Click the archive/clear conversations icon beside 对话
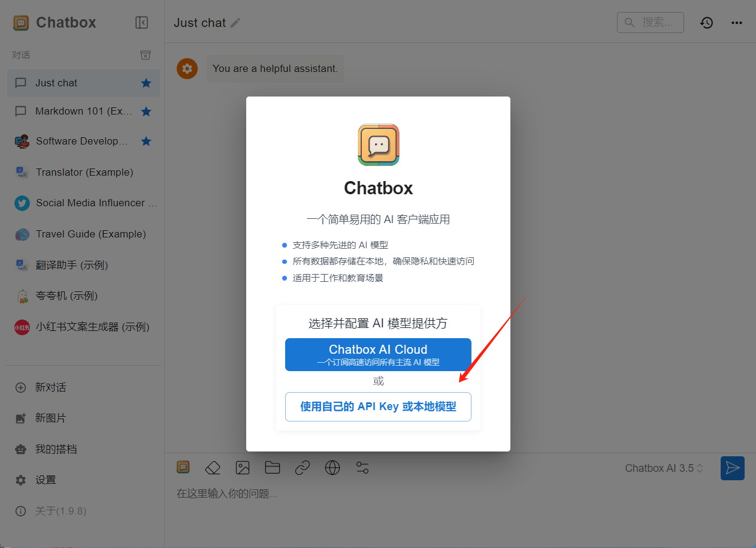This screenshot has height=548, width=756. [146, 55]
